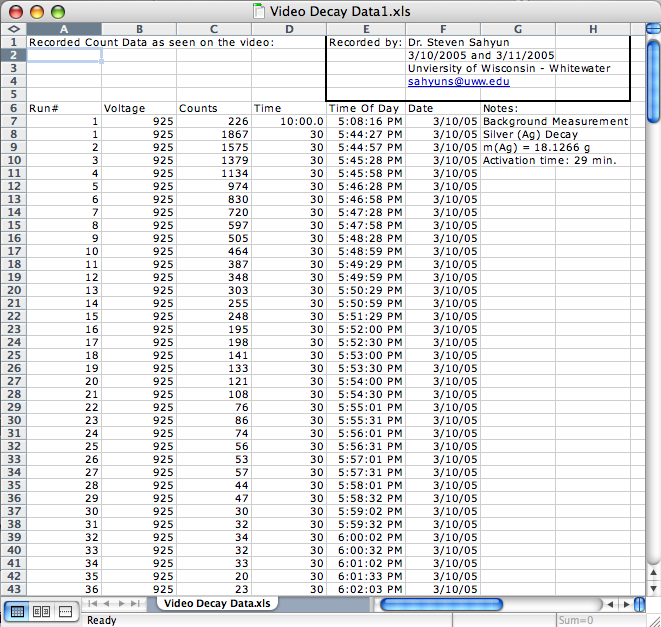Select row 20 header
This screenshot has height=627, width=661.
click(x=14, y=290)
